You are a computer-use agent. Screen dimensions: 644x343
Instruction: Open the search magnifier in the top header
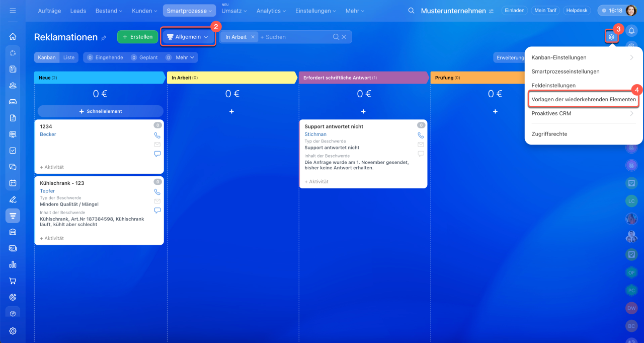[x=412, y=11]
